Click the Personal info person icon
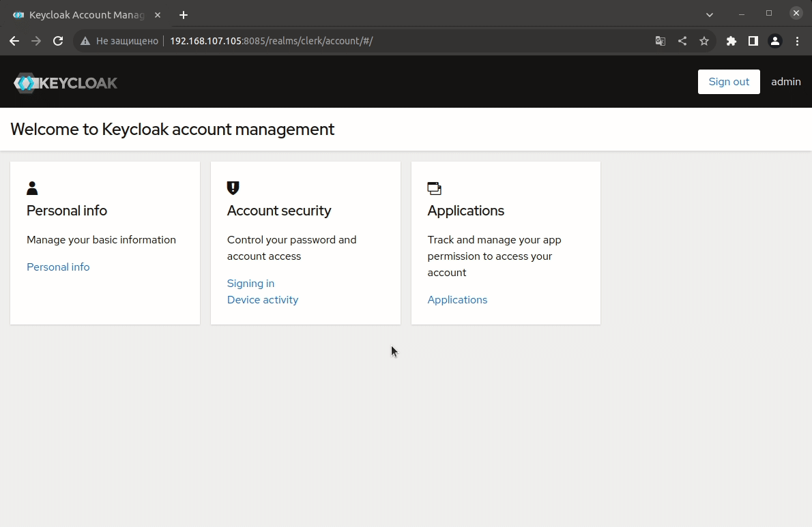812x527 pixels. pyautogui.click(x=32, y=188)
